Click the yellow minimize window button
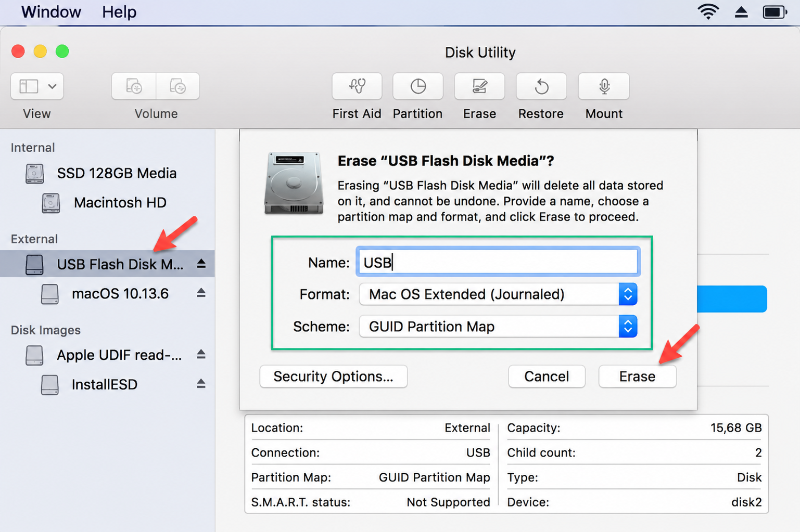800x532 pixels. pos(40,51)
